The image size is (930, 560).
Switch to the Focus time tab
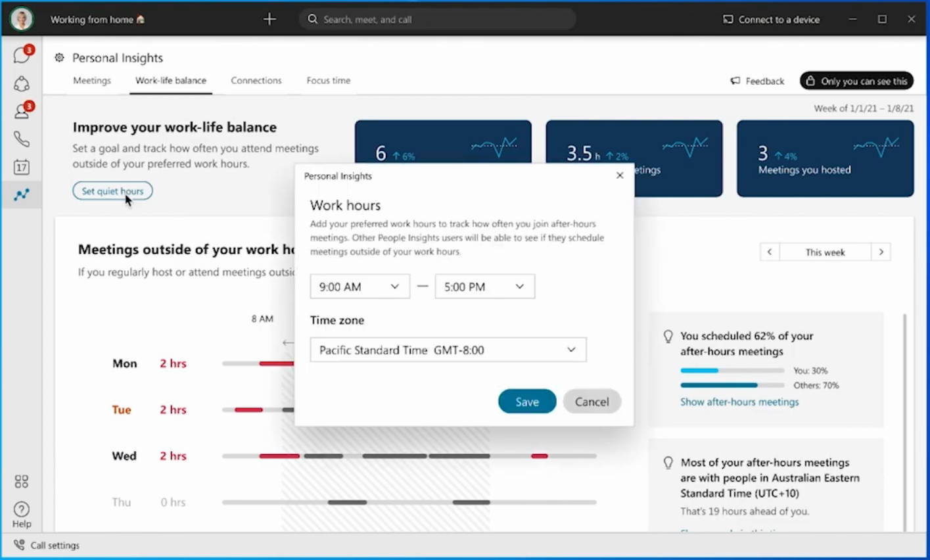pos(328,80)
